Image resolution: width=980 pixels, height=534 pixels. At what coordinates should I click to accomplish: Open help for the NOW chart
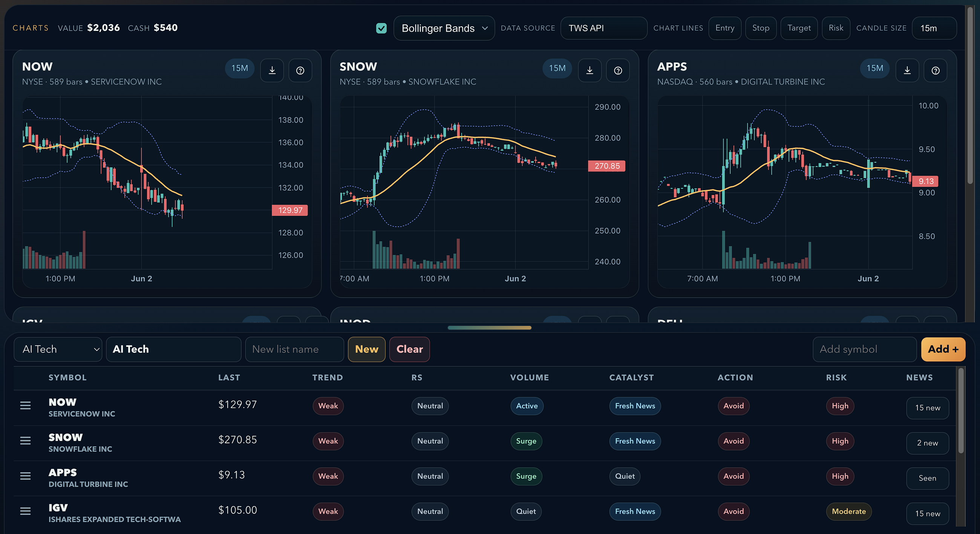[x=300, y=70]
